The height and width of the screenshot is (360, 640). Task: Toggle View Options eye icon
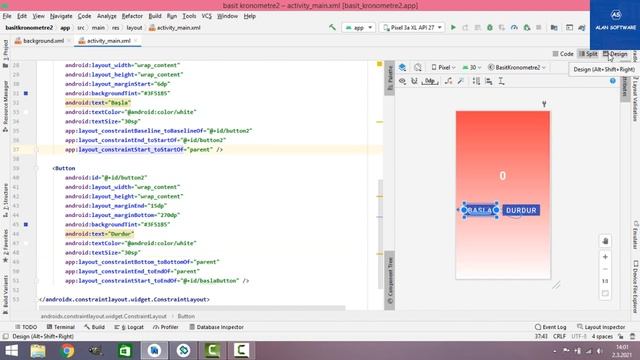[x=402, y=81]
